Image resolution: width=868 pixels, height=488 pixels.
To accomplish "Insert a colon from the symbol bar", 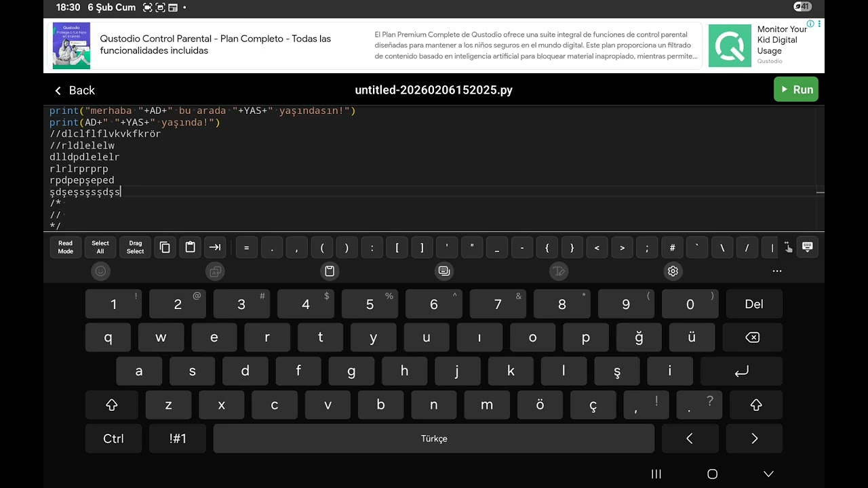I will [372, 248].
